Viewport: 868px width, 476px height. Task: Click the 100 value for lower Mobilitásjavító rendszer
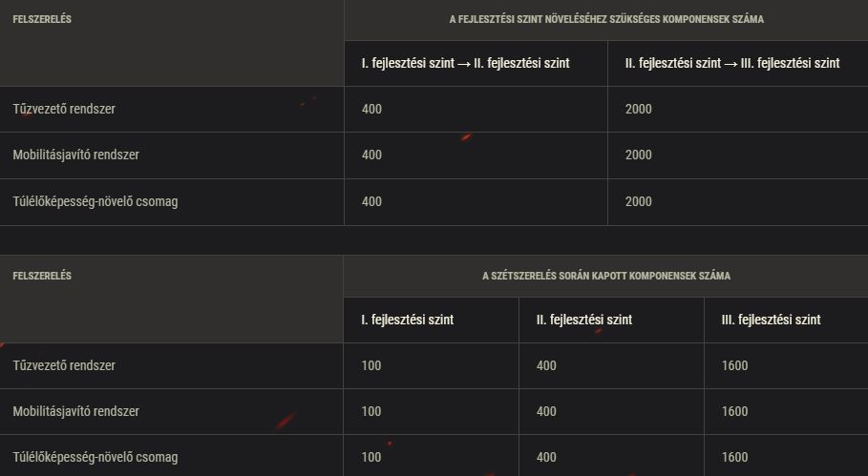pyautogui.click(x=370, y=411)
